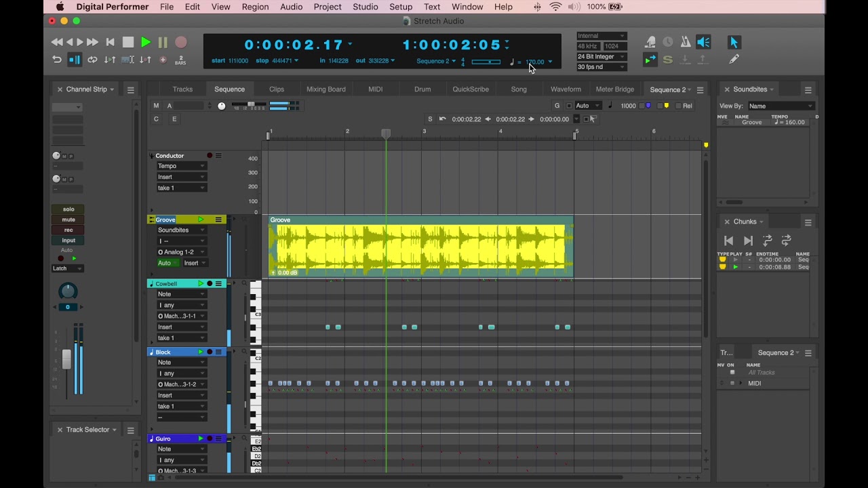The width and height of the screenshot is (868, 488).
Task: Click the input button in Channel Strip
Action: pos(68,241)
